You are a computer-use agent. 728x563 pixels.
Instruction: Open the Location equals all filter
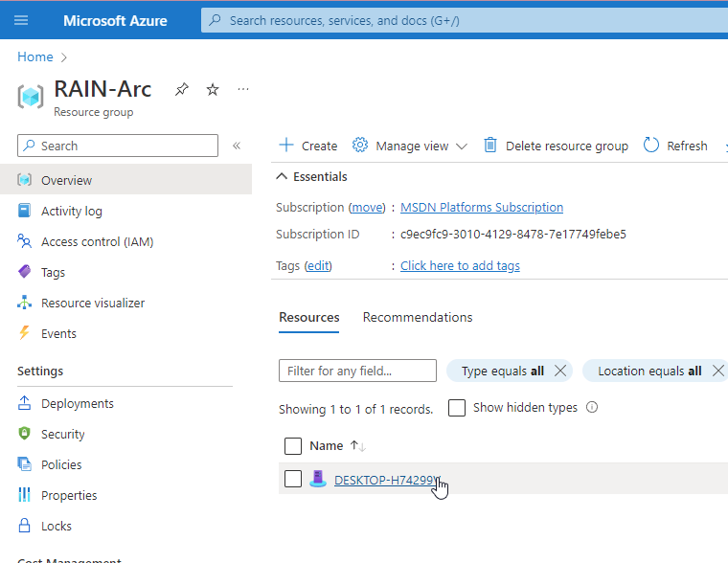point(649,372)
